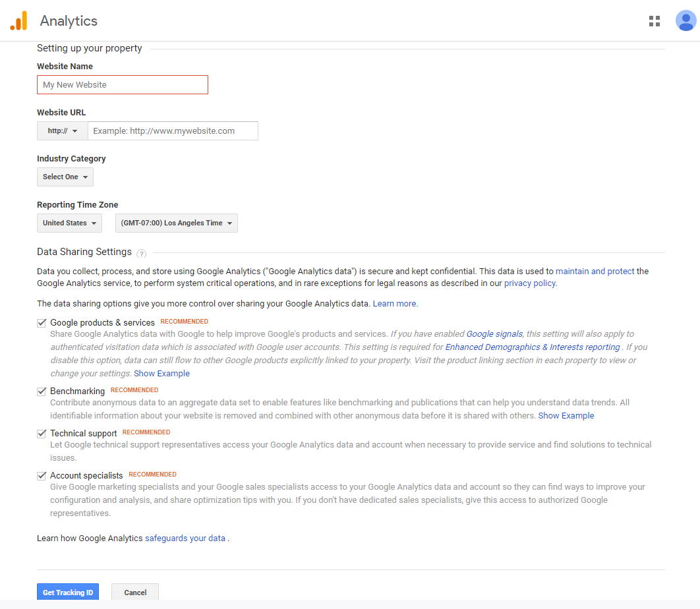
Task: Open the Google signals link
Action: (x=494, y=334)
